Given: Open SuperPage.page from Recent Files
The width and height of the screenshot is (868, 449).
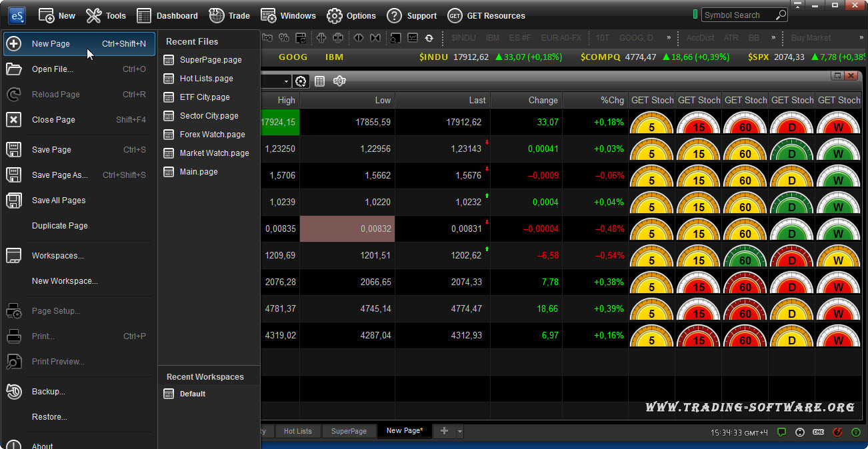Looking at the screenshot, I should click(x=210, y=60).
